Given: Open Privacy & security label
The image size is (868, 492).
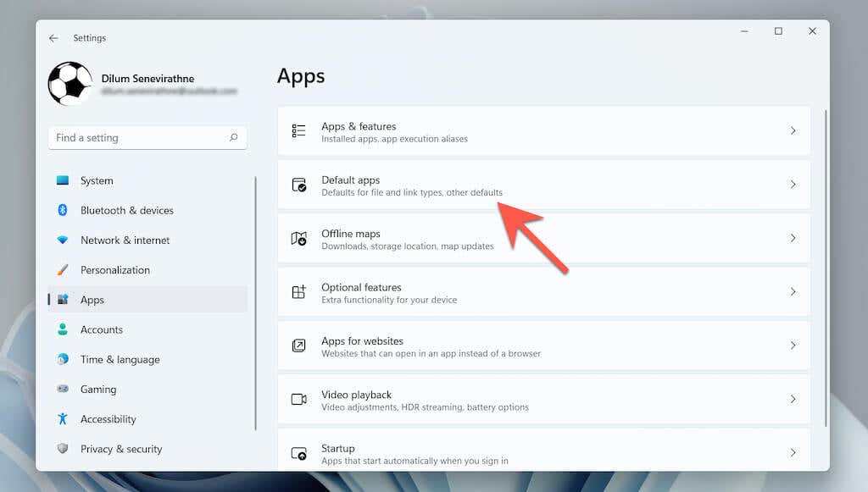Looking at the screenshot, I should 121,449.
